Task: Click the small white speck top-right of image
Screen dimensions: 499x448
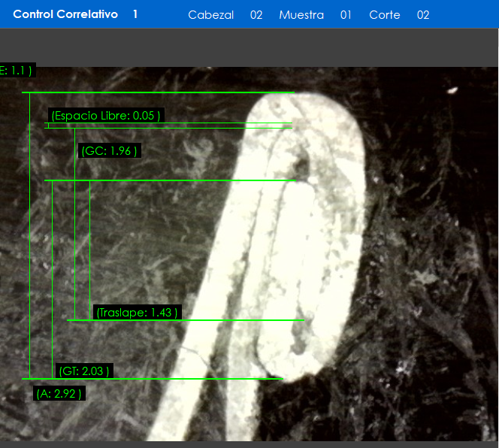Action: (x=452, y=90)
